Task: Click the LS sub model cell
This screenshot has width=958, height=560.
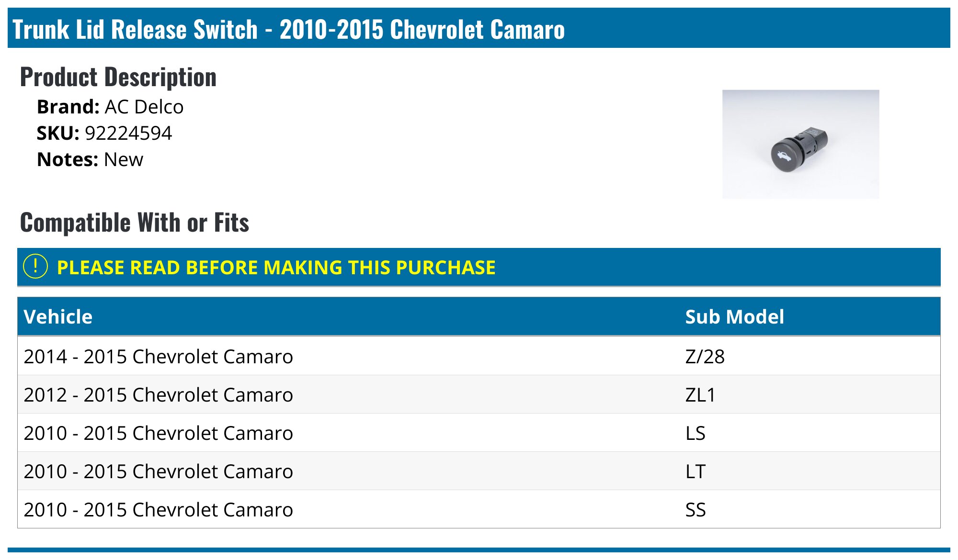Action: point(695,433)
